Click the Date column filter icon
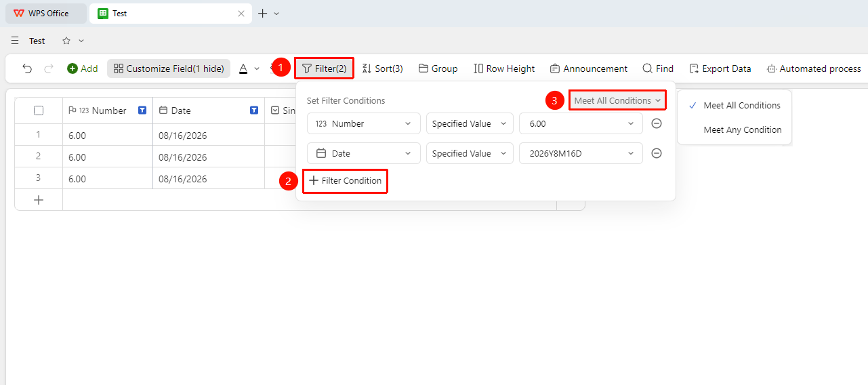Image resolution: width=868 pixels, height=385 pixels. 254,110
